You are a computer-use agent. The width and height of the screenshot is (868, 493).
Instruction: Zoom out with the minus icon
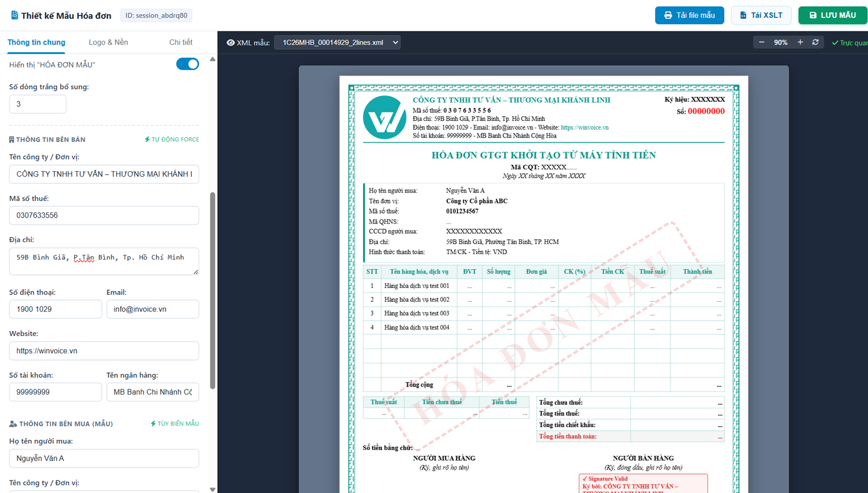[762, 42]
